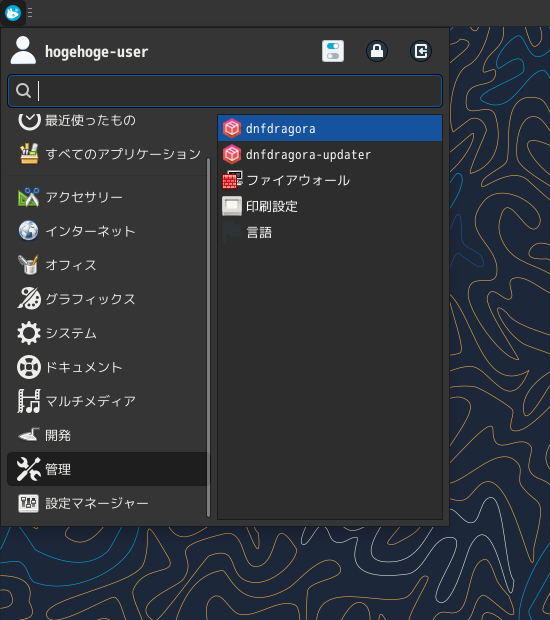Screen dimensions: 550x620
Task: Open the settings toggle icon in header
Action: tap(333, 51)
